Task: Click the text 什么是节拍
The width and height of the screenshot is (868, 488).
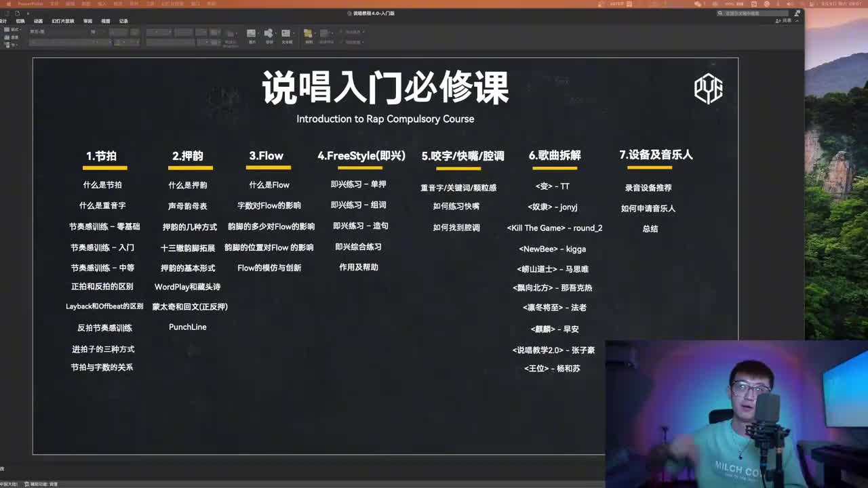Action: click(x=102, y=184)
